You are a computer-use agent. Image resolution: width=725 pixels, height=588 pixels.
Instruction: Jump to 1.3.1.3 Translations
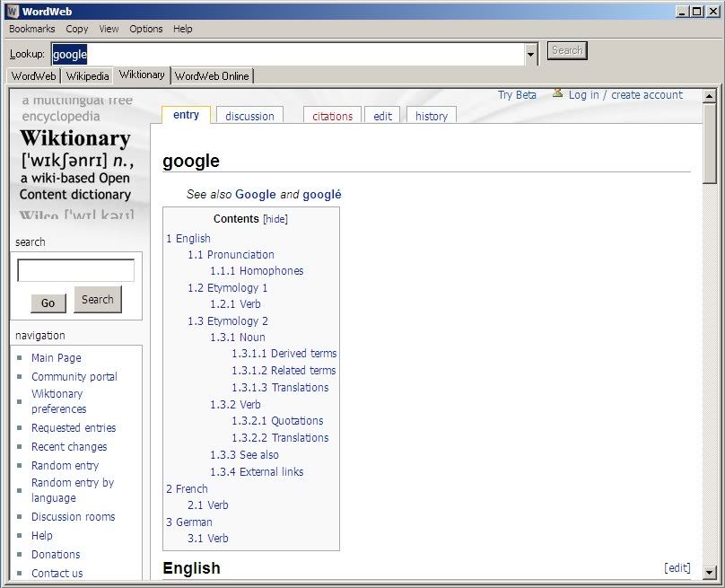pos(280,388)
